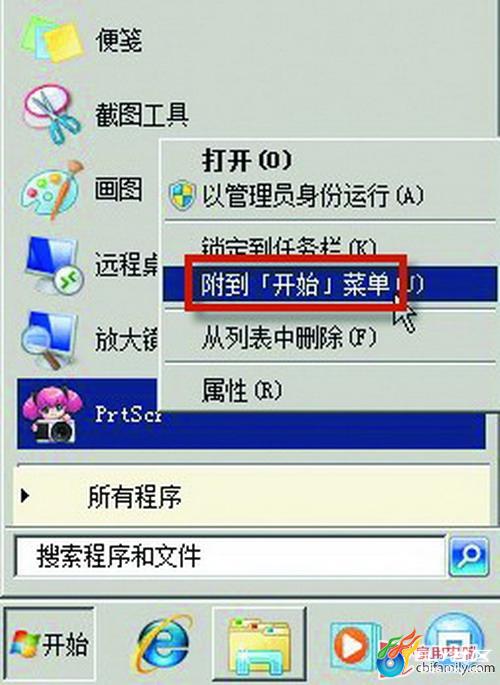
Task: Open the Magnifier (放大镜) icon
Action: click(49, 340)
